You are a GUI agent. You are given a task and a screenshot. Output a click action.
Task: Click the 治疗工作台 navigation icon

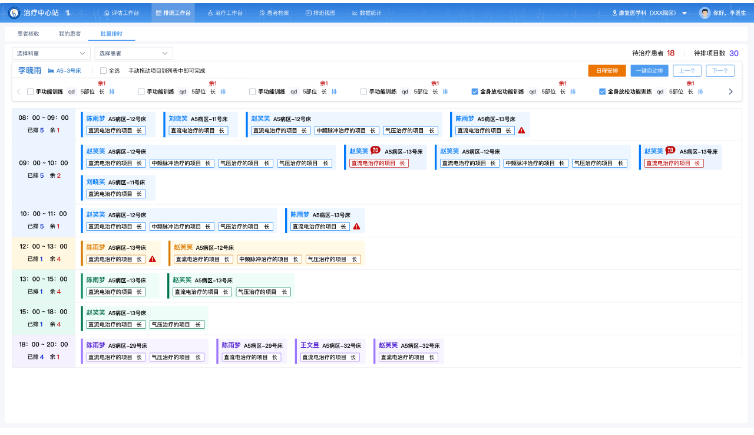point(210,13)
